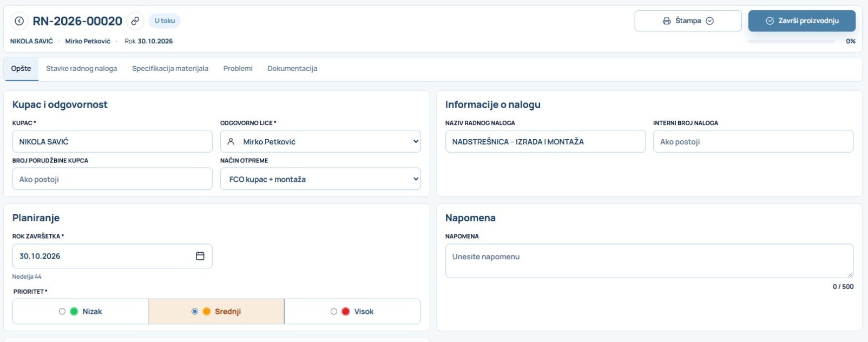Click the work order number RN-2026-00020
The image size is (868, 342).
click(x=77, y=21)
